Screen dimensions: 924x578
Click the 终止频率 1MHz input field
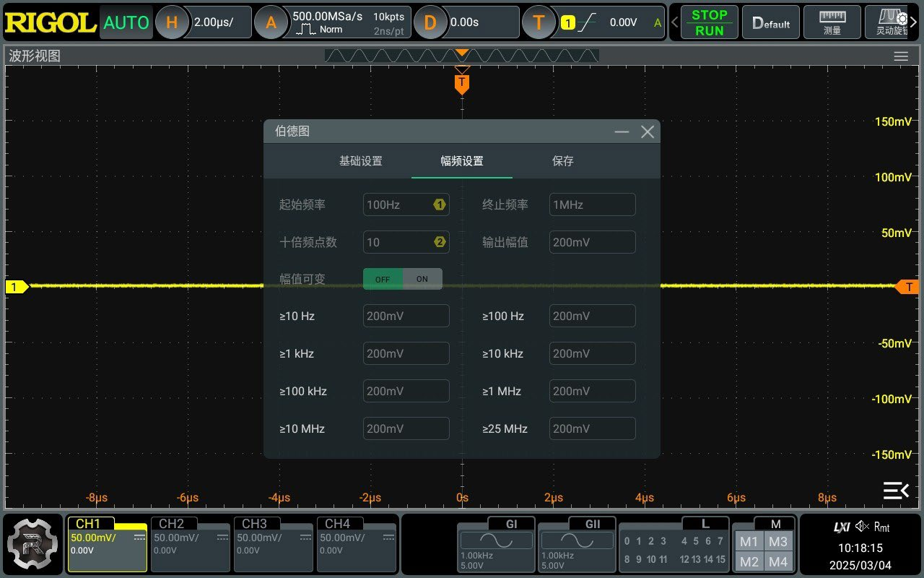click(593, 204)
